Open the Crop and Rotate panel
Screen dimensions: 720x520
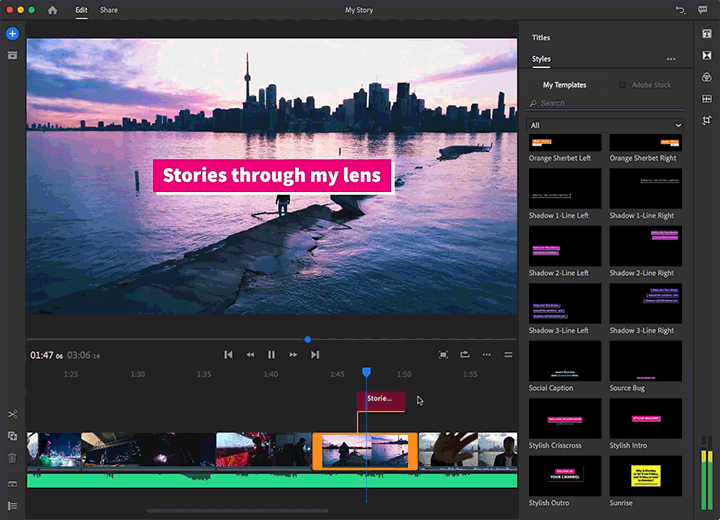click(706, 120)
